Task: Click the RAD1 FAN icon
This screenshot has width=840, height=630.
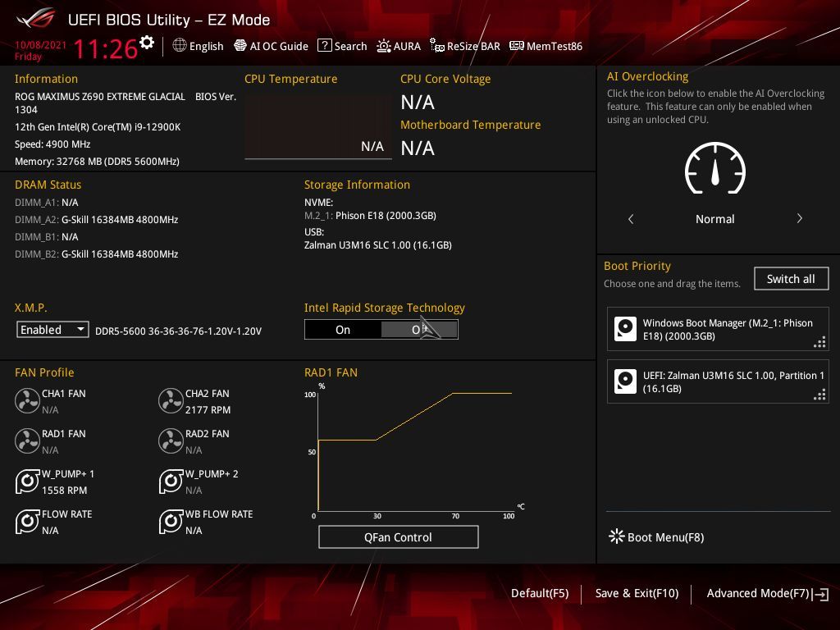Action: coord(27,441)
